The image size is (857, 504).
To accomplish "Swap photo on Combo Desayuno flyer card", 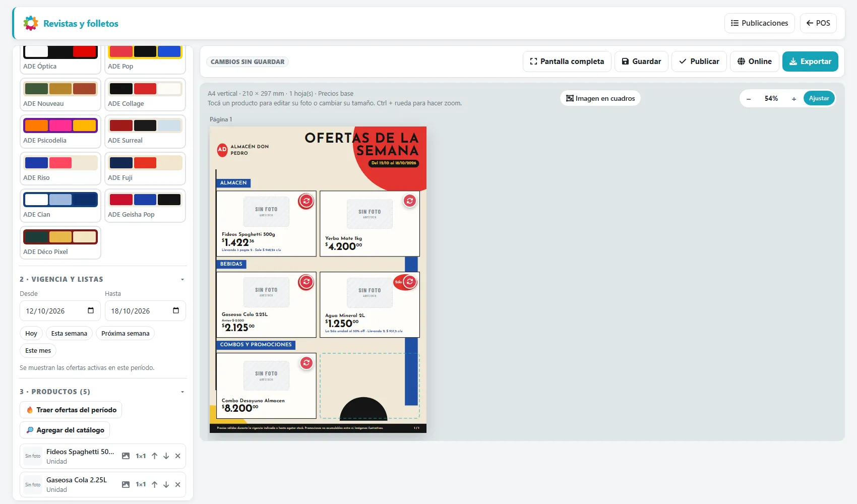I will coord(306,363).
